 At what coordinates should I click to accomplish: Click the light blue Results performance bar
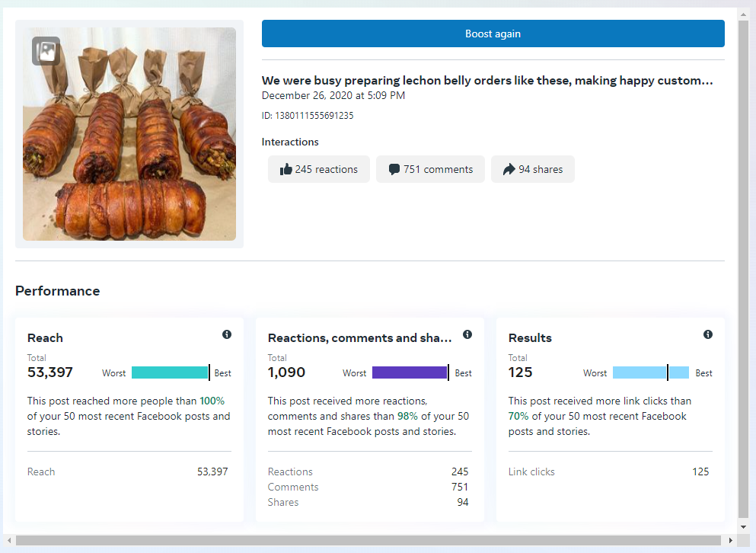coord(650,372)
